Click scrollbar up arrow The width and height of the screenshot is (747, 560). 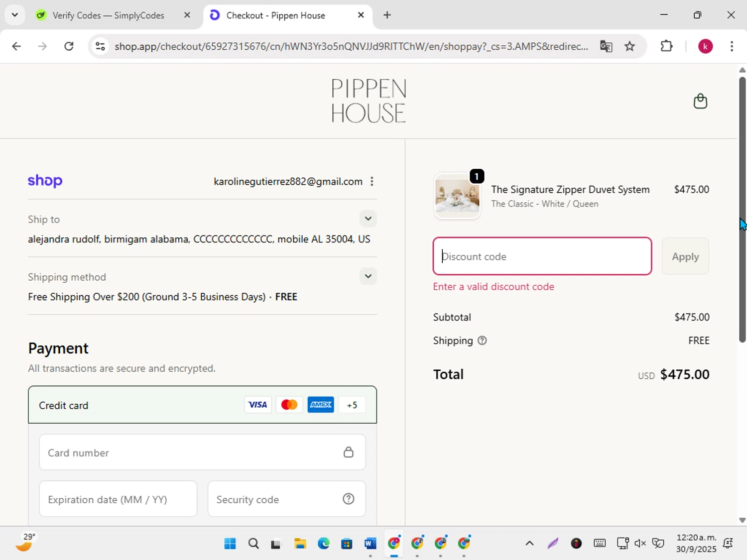[x=742, y=70]
